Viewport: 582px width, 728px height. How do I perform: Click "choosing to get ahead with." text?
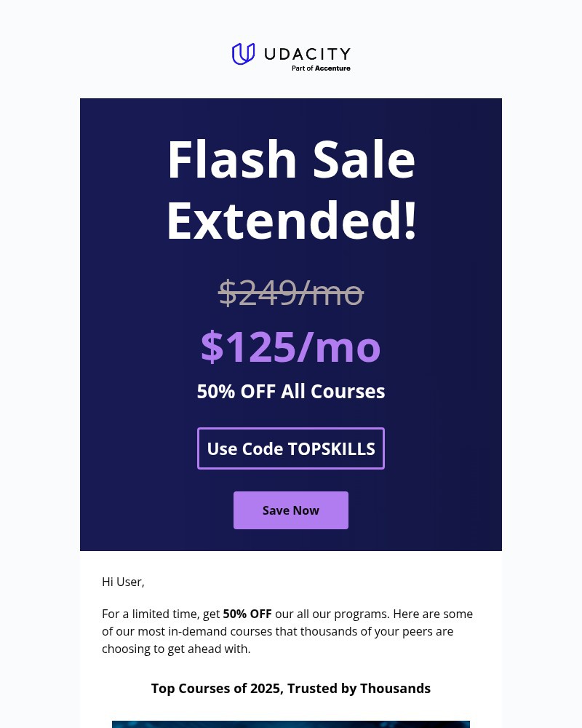176,649
